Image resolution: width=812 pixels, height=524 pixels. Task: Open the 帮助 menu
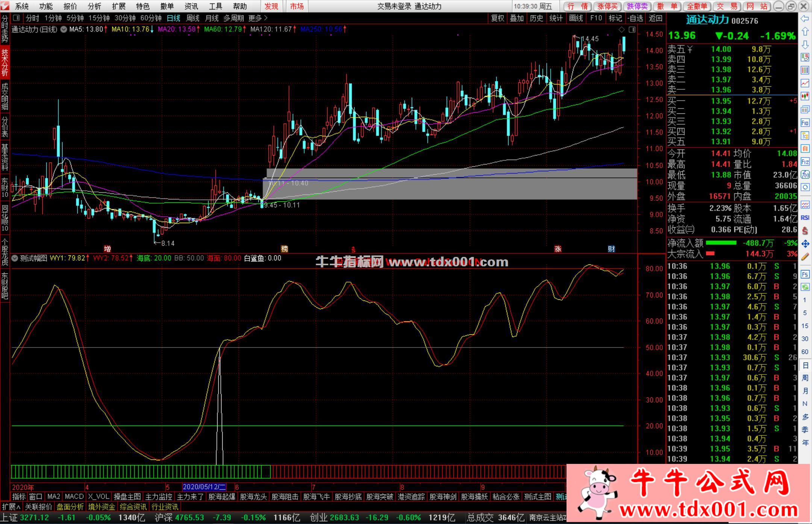pos(240,6)
